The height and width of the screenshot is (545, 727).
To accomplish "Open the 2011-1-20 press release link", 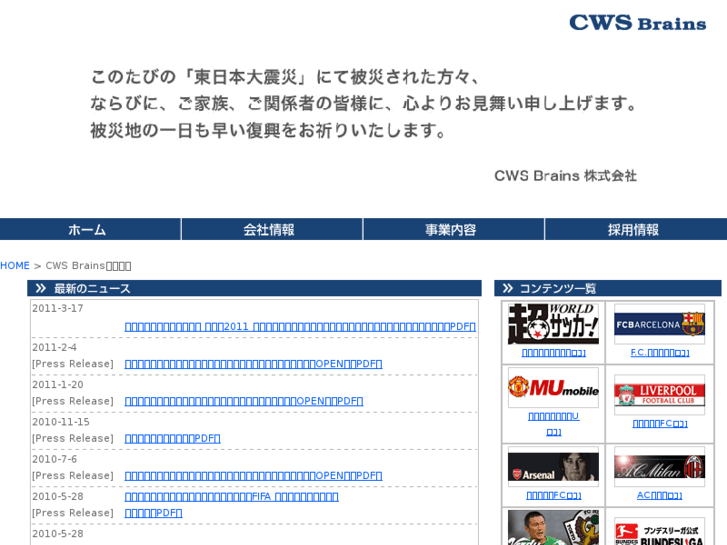I will pos(244,401).
